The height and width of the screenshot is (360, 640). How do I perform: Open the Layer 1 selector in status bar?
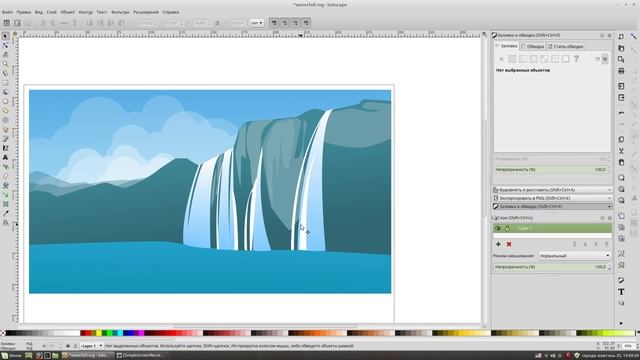[x=91, y=346]
